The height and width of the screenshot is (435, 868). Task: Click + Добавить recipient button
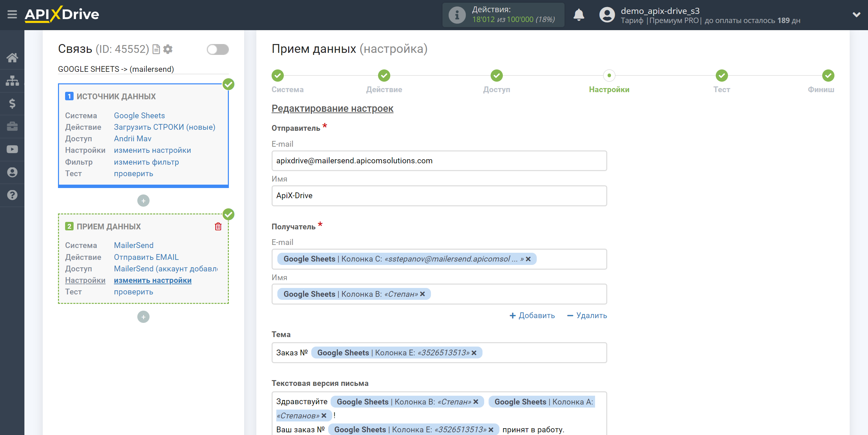pos(532,315)
